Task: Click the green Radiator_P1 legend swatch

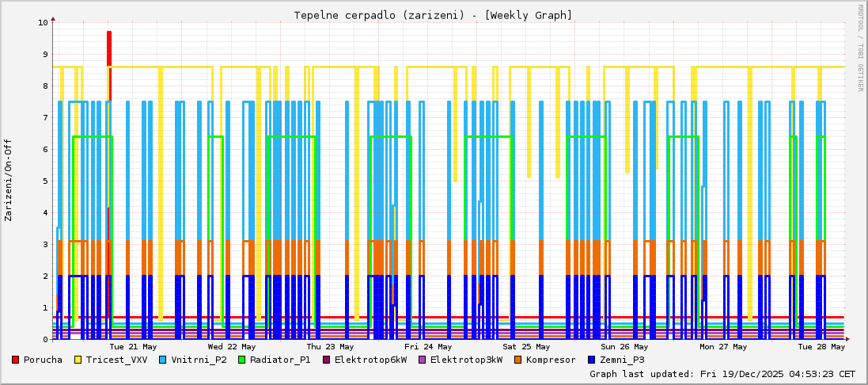Action: click(242, 360)
